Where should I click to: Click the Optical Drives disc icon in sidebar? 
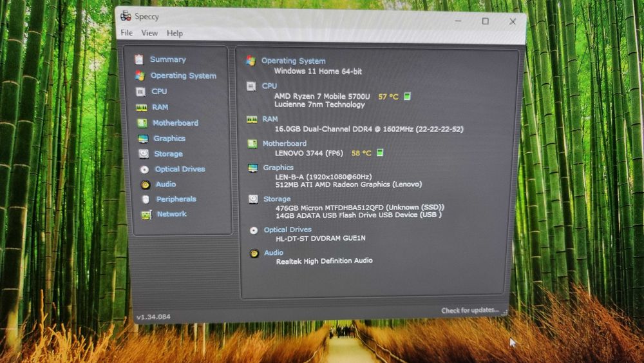144,169
